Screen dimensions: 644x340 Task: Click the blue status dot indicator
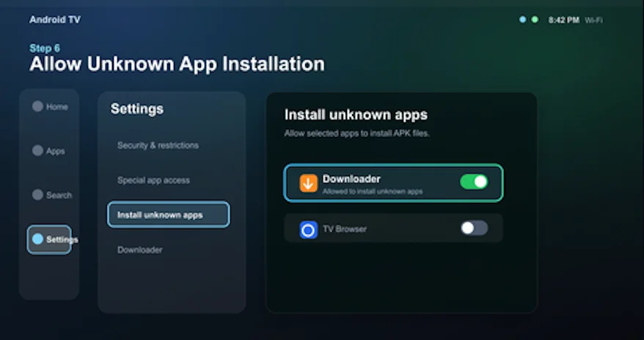522,20
